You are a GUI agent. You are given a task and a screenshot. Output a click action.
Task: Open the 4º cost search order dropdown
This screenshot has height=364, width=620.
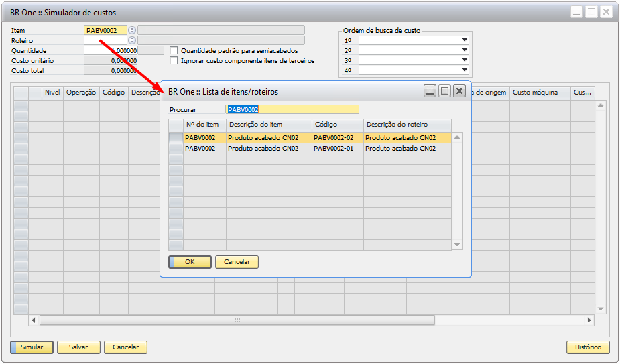pyautogui.click(x=464, y=70)
